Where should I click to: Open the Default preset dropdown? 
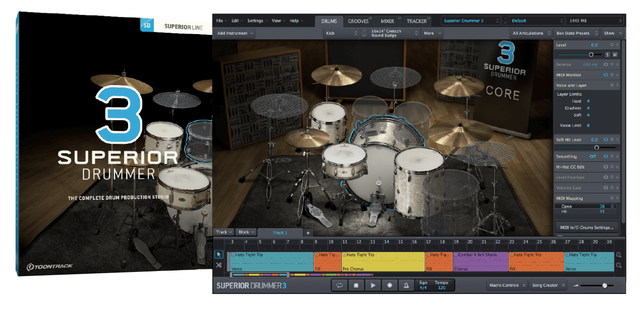pos(537,21)
